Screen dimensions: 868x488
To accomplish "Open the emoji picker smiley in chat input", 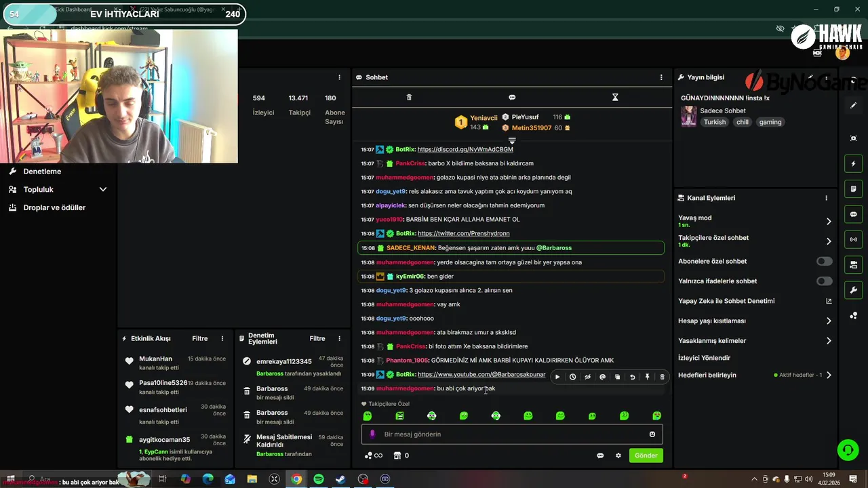I will coord(652,434).
